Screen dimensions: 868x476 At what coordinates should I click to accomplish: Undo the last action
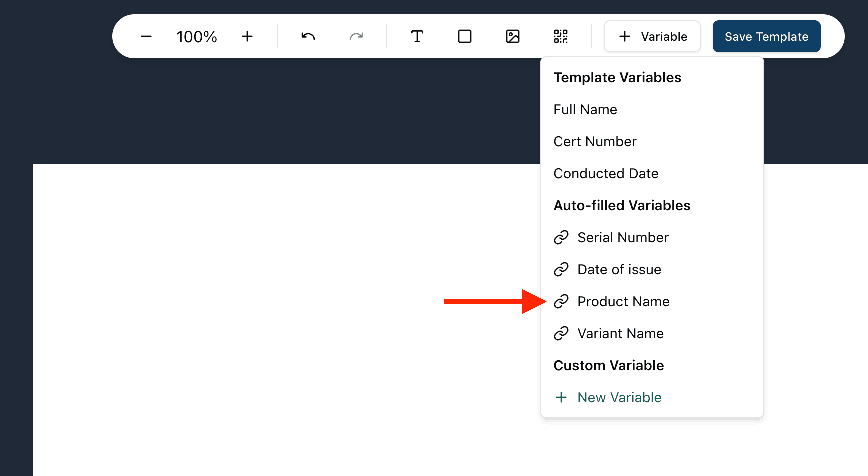click(308, 36)
